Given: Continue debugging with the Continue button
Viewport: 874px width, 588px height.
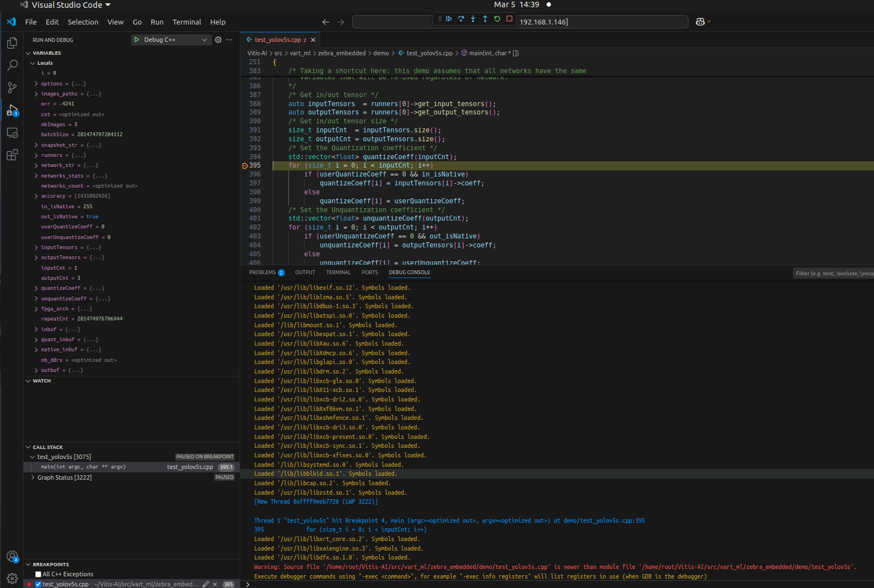Looking at the screenshot, I should (449, 19).
